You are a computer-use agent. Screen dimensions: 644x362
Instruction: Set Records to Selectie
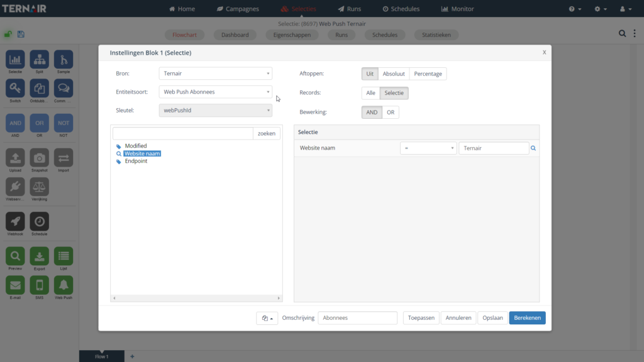(394, 93)
